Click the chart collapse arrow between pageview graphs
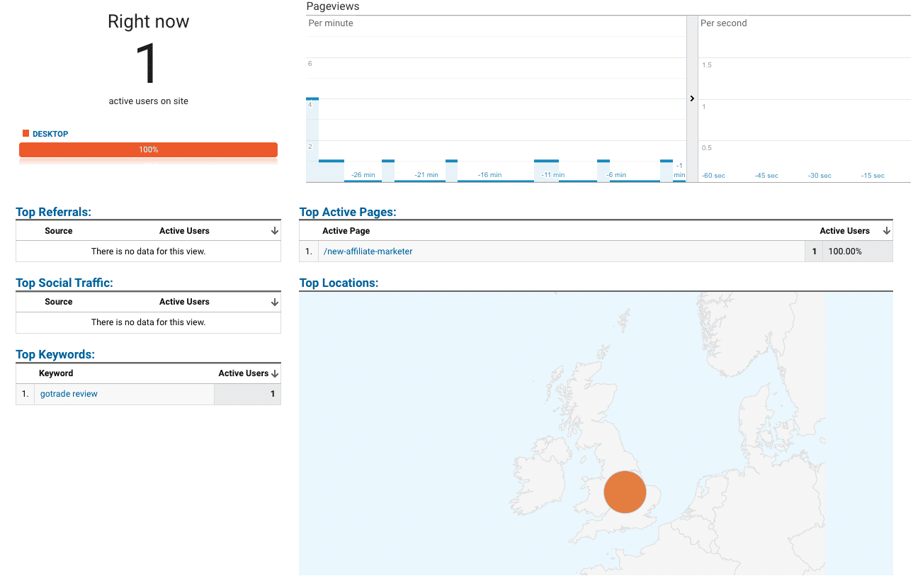Viewport: 913px width, 588px height. point(692,98)
